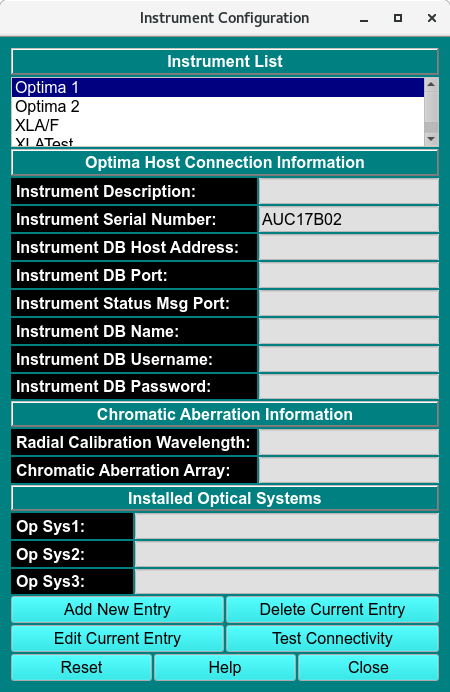This screenshot has height=692, width=450.
Task: Click the Installed Optical Systems banner
Action: click(x=225, y=498)
